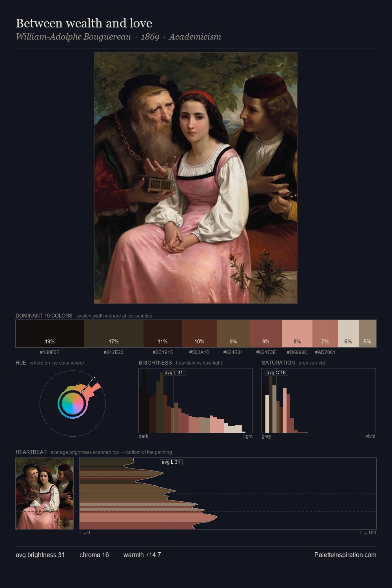Click 'swatch width = share of the painting' caption

(x=114, y=316)
